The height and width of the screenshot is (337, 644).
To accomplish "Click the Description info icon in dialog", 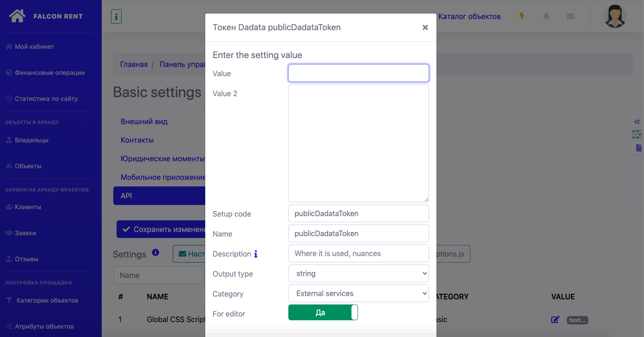I will point(255,254).
